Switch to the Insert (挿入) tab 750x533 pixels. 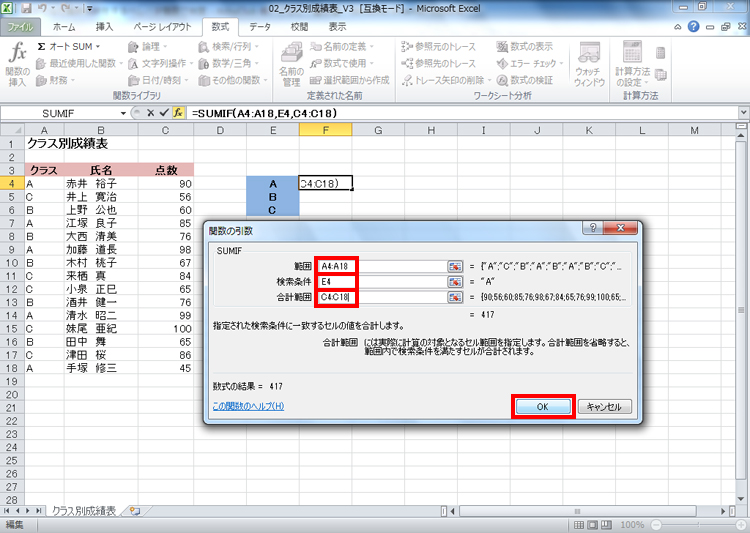(x=104, y=27)
